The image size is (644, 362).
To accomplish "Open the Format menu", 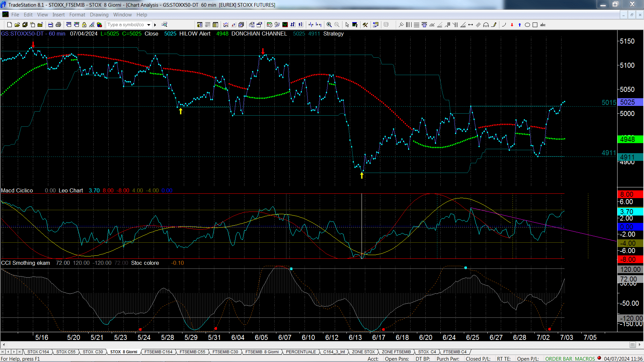I will click(77, 15).
